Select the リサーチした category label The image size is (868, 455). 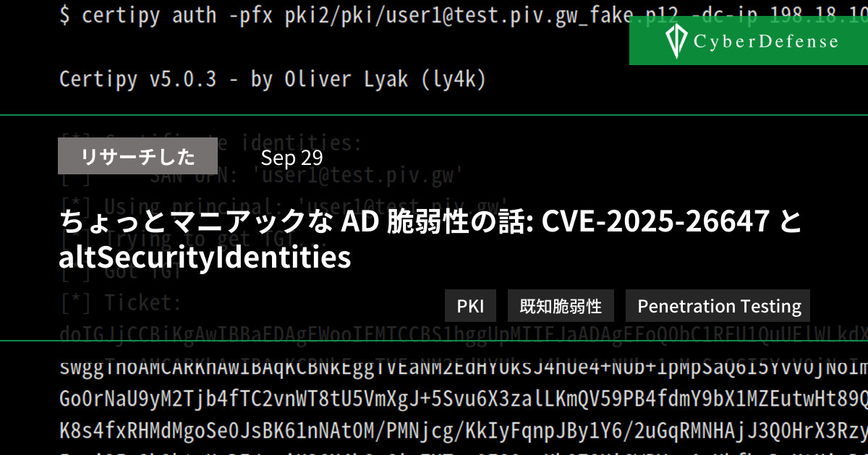pyautogui.click(x=137, y=156)
